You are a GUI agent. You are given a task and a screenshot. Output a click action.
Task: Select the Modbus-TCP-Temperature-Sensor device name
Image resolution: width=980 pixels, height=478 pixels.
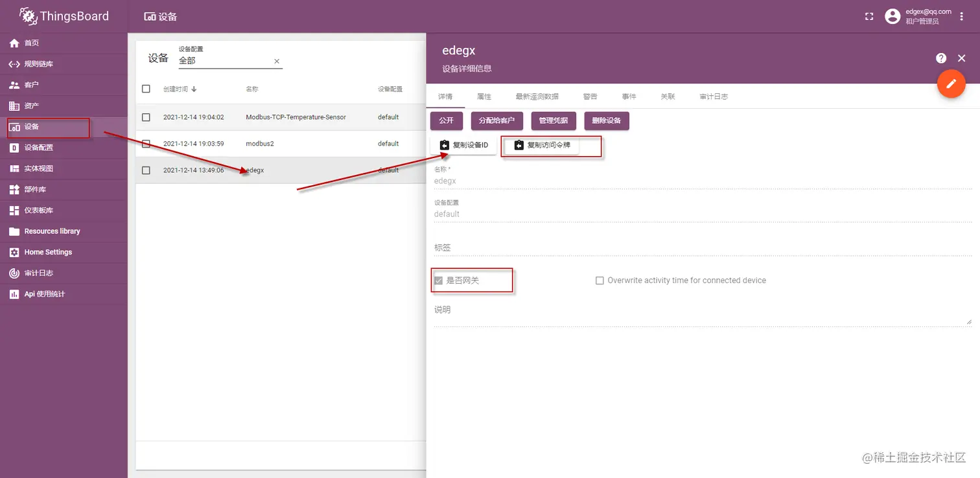coord(296,117)
